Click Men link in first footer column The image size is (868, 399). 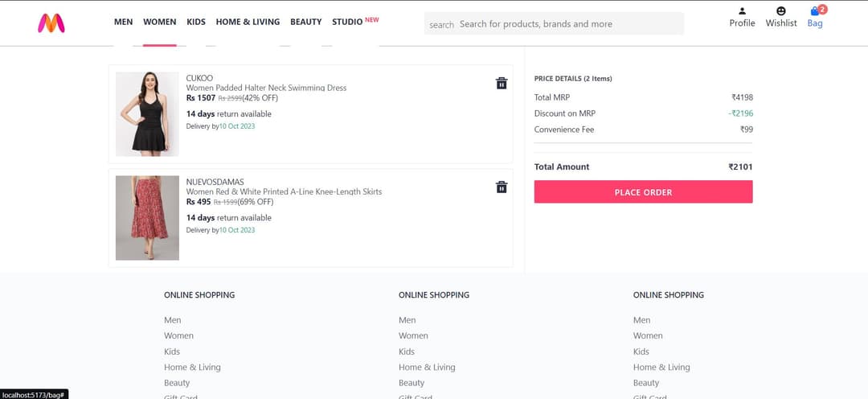(x=172, y=319)
